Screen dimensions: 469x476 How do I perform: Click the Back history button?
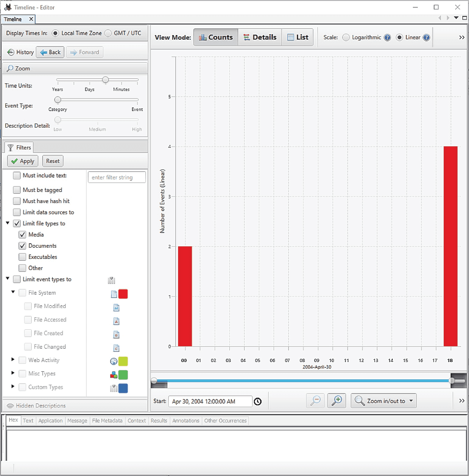50,52
